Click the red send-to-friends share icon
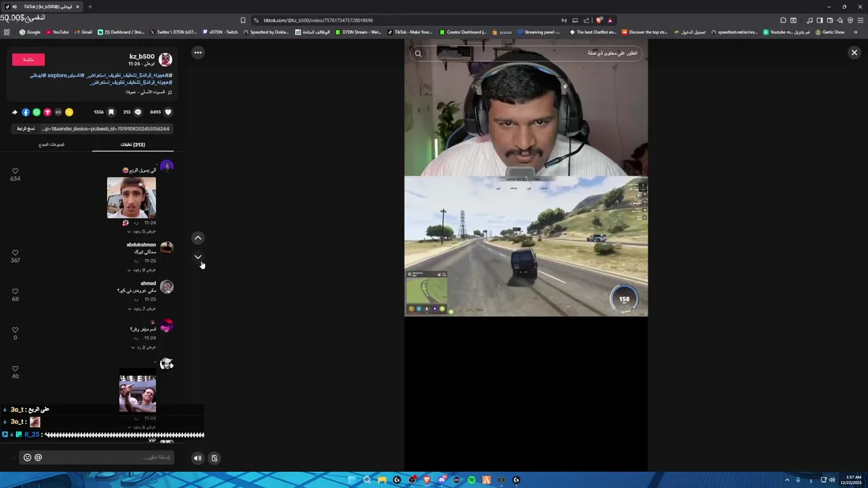The width and height of the screenshot is (868, 488). point(47,112)
